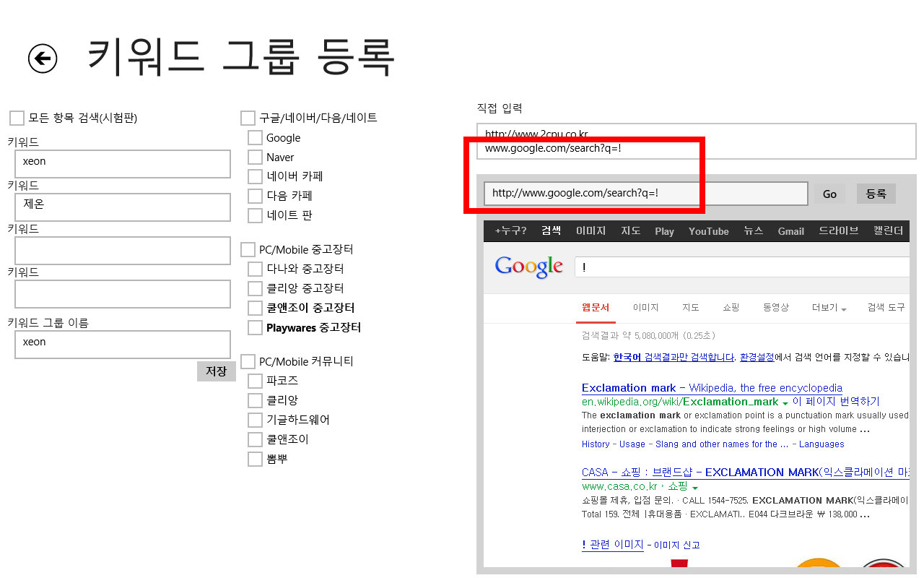Click 이미지 신고 link
This screenshot has width=924, height=578.
pyautogui.click(x=676, y=545)
